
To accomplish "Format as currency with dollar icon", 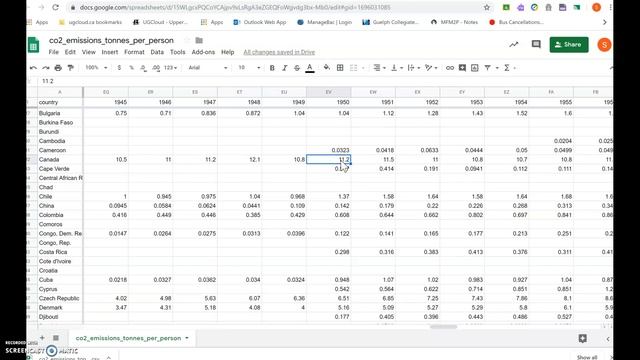I will (119, 68).
